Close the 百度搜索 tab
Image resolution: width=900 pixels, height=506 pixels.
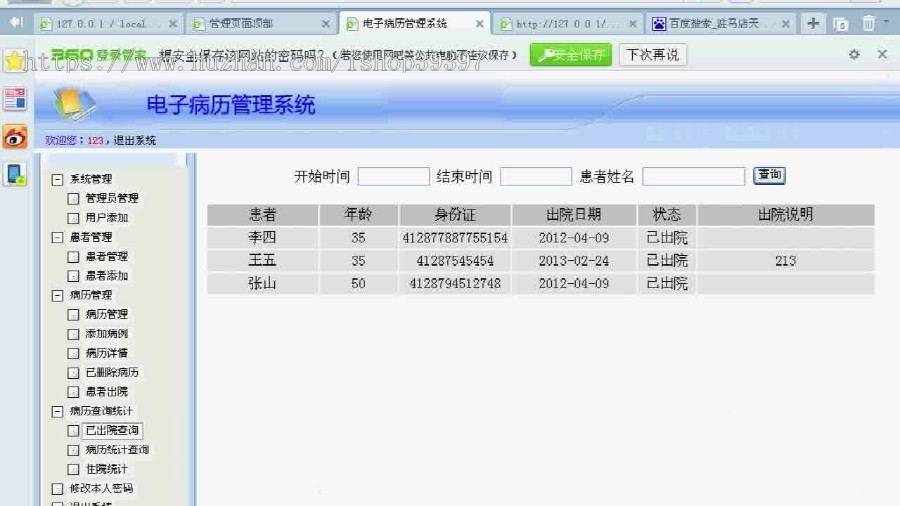(785, 24)
